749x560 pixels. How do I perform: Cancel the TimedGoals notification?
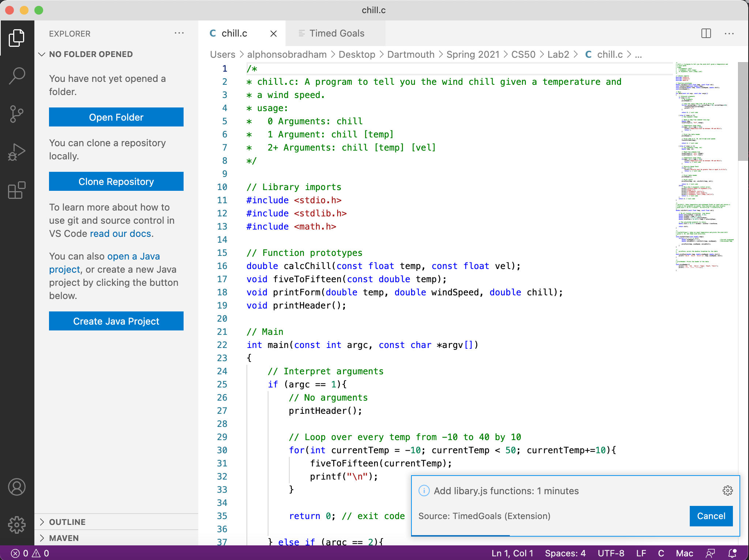pyautogui.click(x=711, y=516)
